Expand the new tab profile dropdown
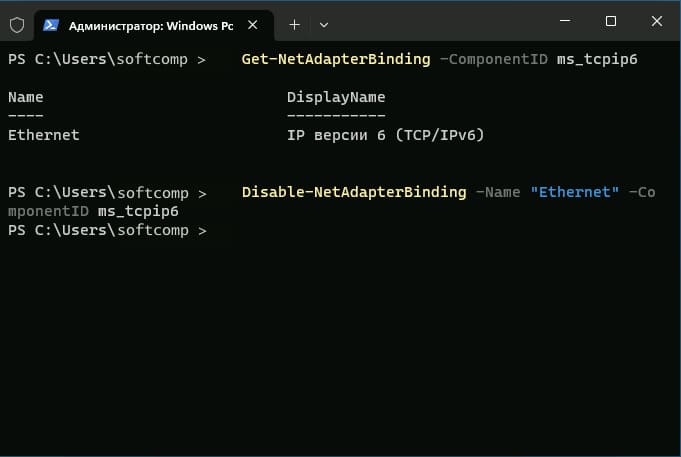The width and height of the screenshot is (681, 457). coord(324,25)
